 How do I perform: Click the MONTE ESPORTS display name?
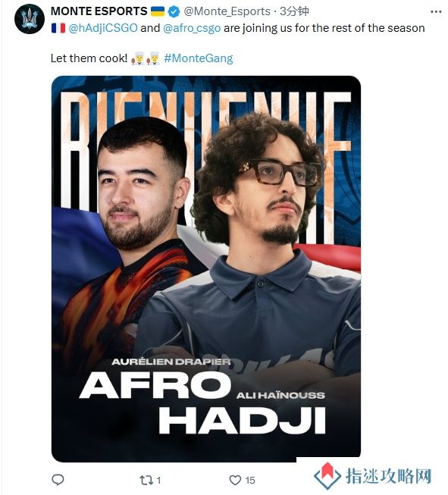[99, 11]
